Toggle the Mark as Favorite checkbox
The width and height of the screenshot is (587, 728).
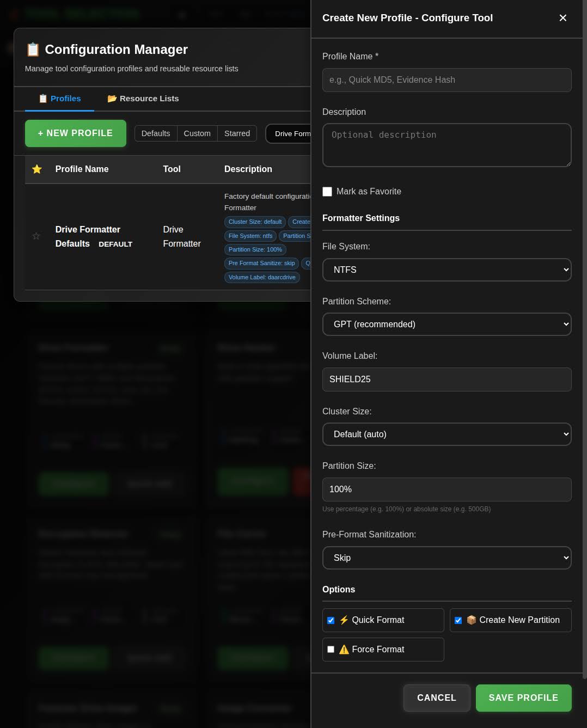(x=327, y=192)
